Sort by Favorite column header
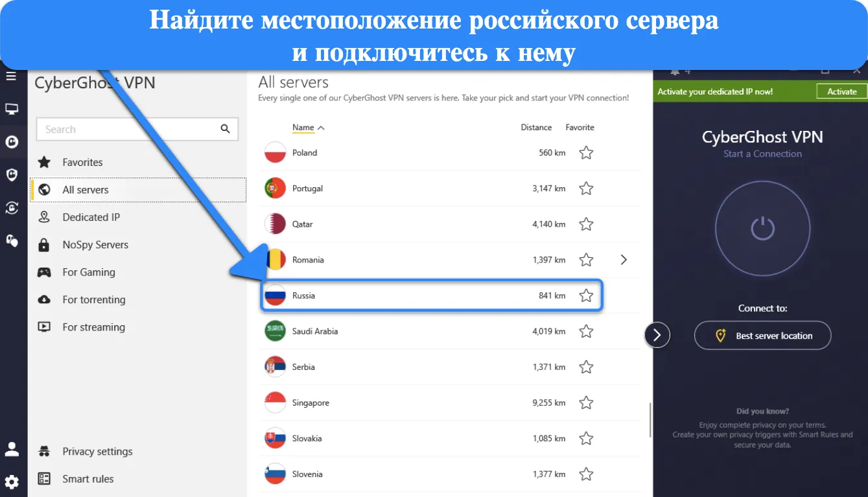868x497 pixels. (x=580, y=128)
